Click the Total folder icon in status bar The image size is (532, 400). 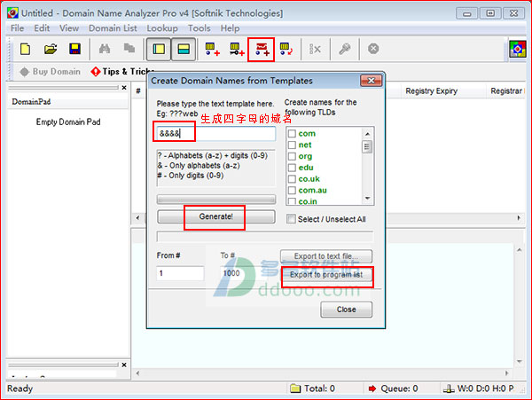click(295, 388)
